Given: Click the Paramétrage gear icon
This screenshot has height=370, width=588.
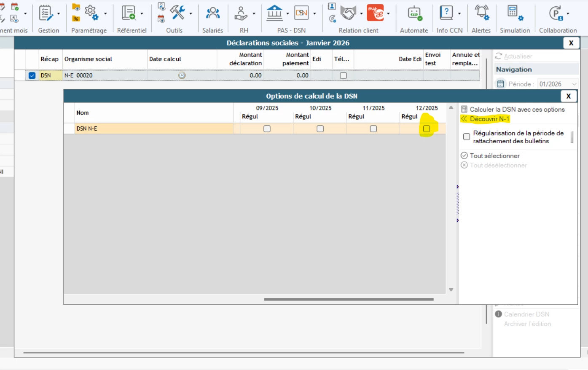Looking at the screenshot, I should click(91, 12).
